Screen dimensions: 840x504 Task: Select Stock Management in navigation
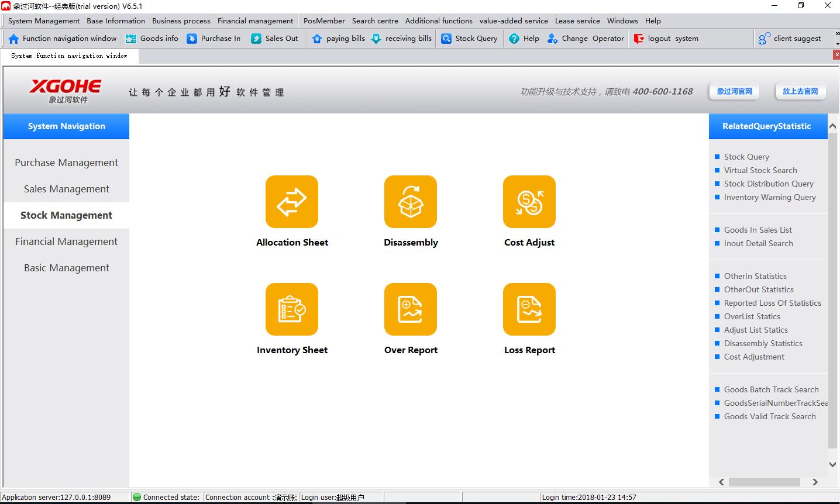(66, 215)
